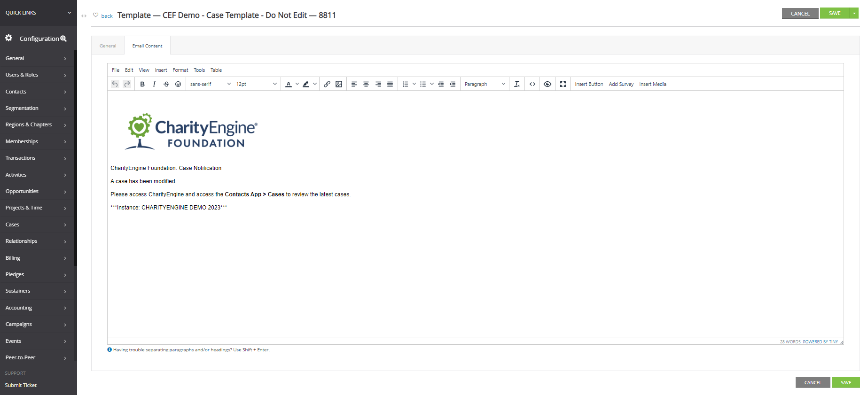Open bullet list style options
868x395 pixels.
(x=431, y=84)
